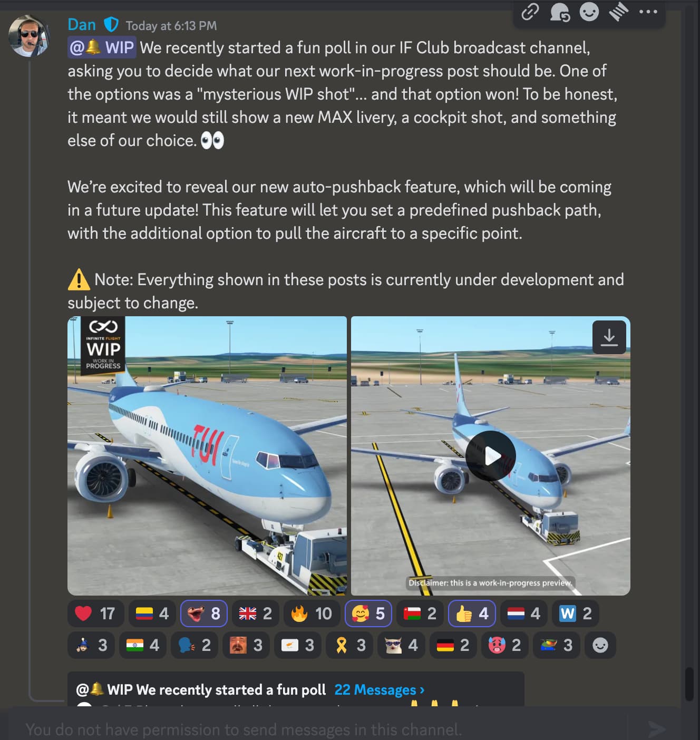Open the More options ellipsis menu
The width and height of the screenshot is (700, 740).
pyautogui.click(x=648, y=12)
